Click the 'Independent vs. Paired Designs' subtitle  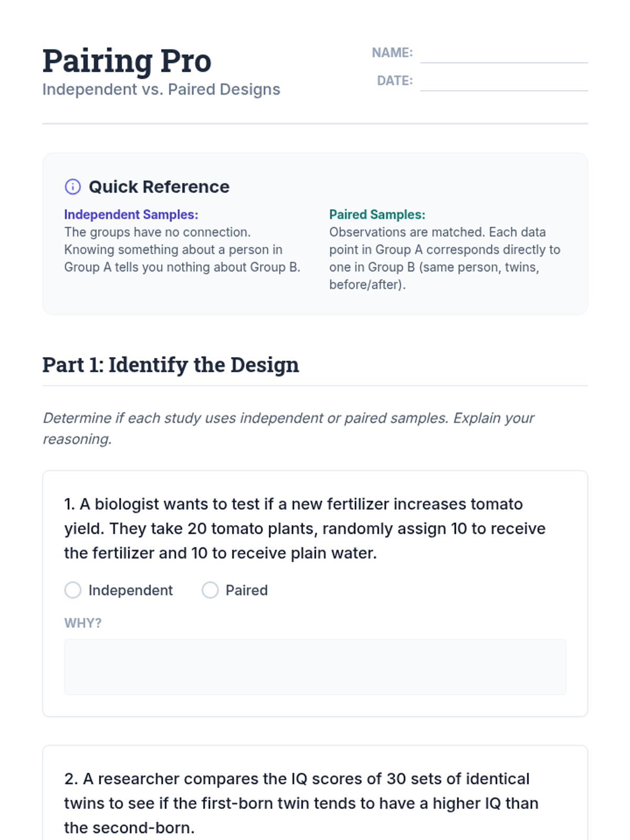click(x=161, y=89)
